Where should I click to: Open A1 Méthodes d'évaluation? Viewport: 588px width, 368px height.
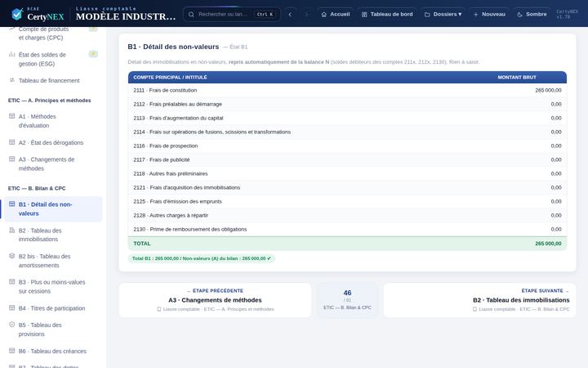coord(53,121)
